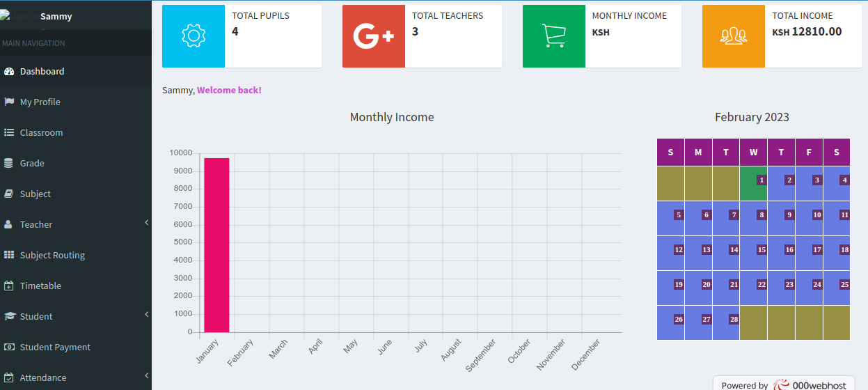Open the Subject menu item
Image resolution: width=868 pixels, height=390 pixels.
(x=35, y=194)
